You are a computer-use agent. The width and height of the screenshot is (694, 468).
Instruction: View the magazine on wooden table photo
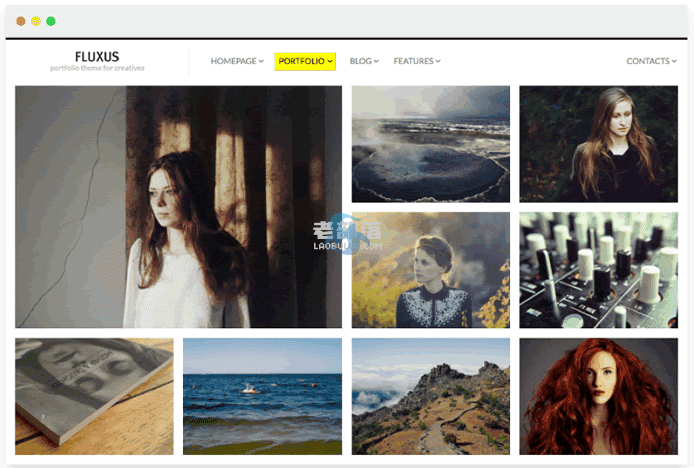point(94,396)
